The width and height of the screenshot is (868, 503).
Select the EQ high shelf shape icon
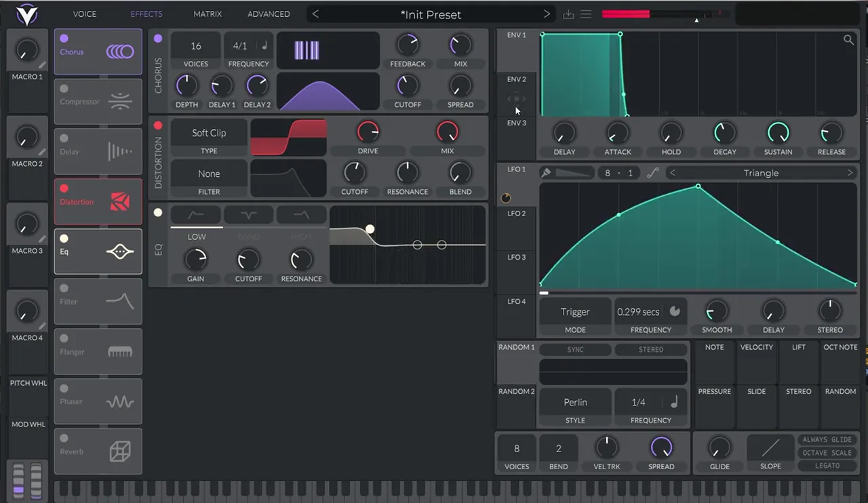(x=301, y=215)
